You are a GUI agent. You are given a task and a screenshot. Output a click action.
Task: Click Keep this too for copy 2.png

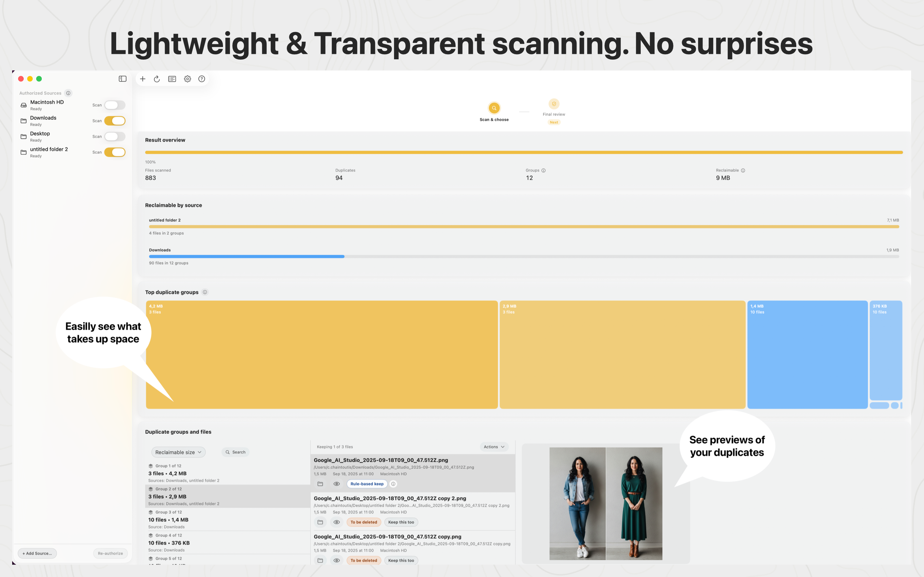pos(401,522)
